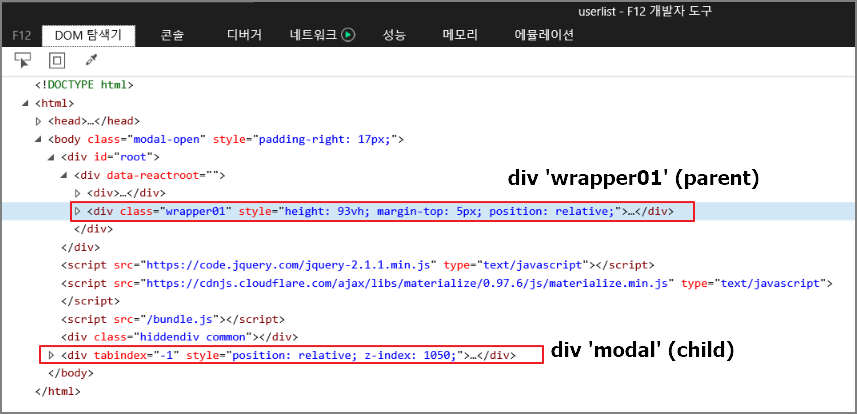Collapse the div data-reactroot node
Viewport: 857px width, 414px height.
click(x=64, y=176)
